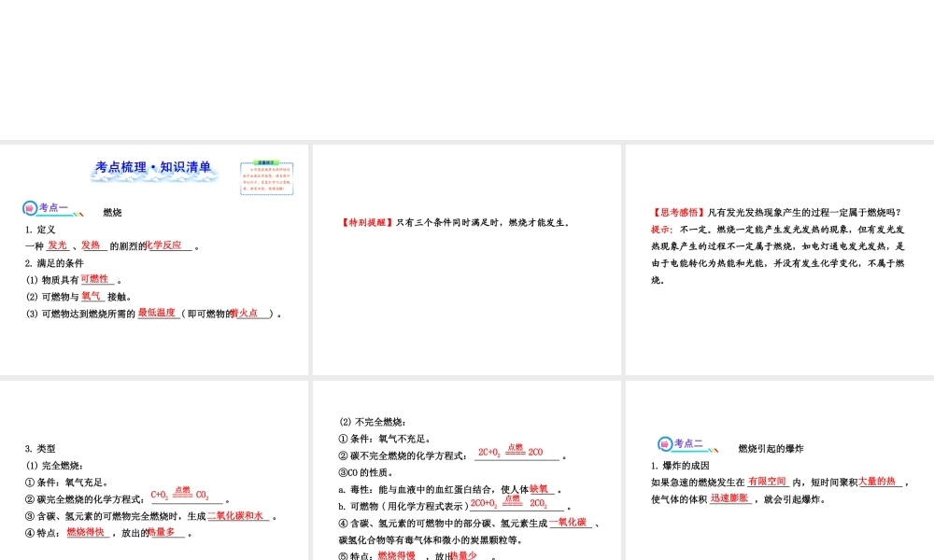Screen dimensions: 934x560
Task: Open the small dotted tip box on first slide
Action: (267, 178)
